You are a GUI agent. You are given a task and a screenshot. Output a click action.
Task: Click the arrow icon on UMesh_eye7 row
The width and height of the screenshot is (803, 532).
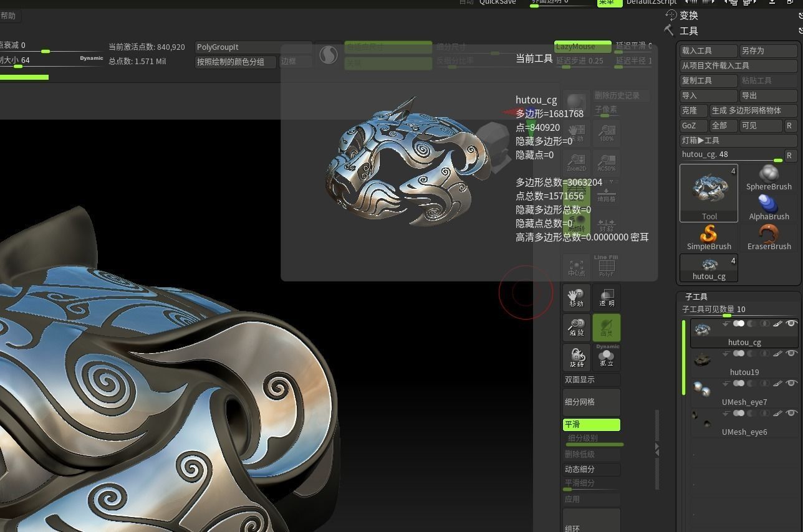[x=726, y=383]
